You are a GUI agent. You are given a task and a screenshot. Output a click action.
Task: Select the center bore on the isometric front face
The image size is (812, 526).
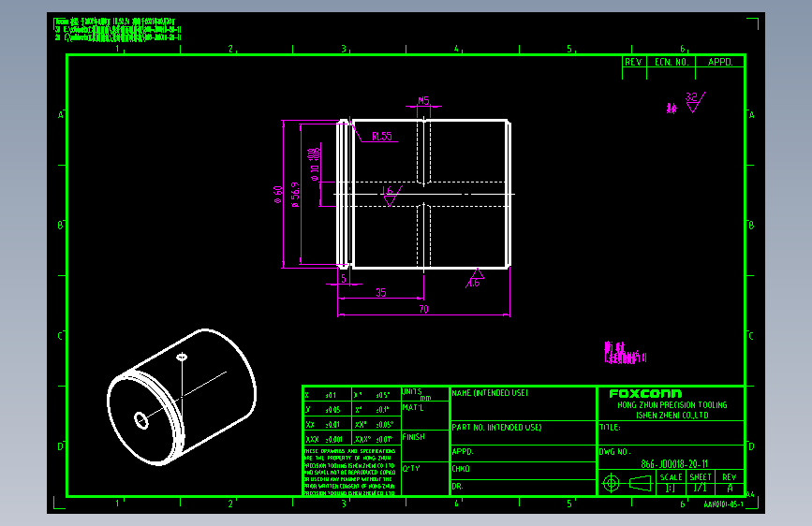pyautogui.click(x=141, y=420)
